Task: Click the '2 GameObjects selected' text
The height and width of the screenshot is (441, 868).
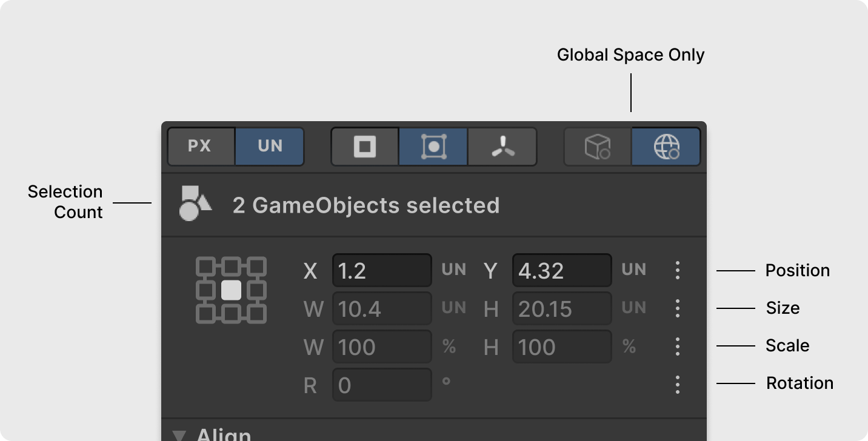Action: [366, 205]
